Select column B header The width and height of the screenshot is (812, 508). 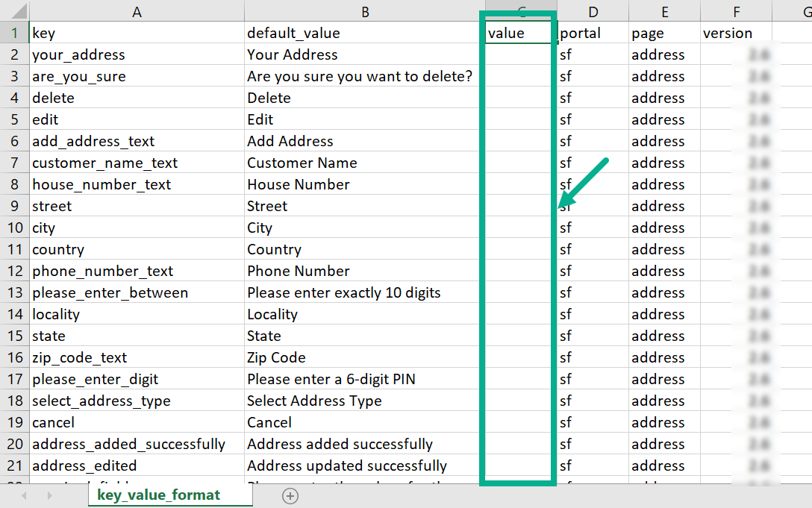pos(364,11)
